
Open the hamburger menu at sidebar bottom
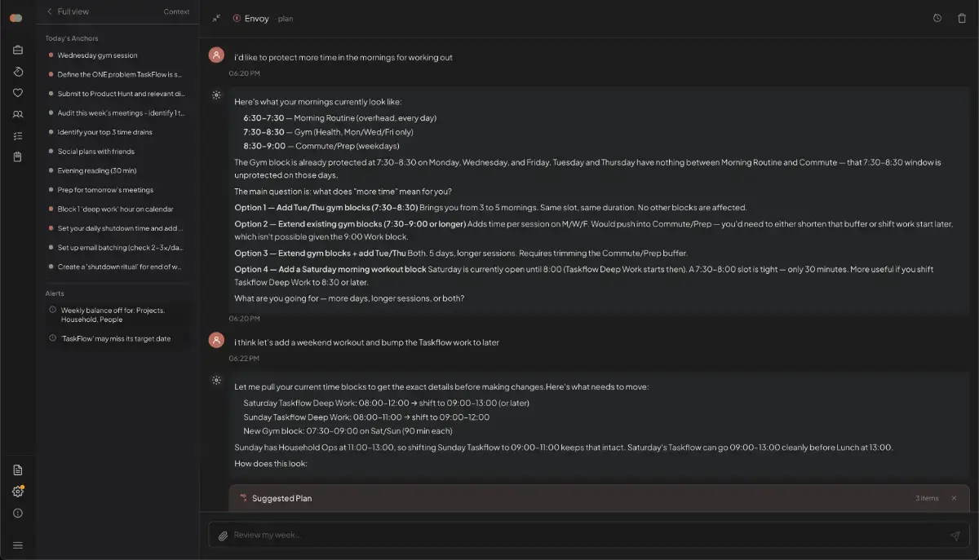click(x=18, y=545)
